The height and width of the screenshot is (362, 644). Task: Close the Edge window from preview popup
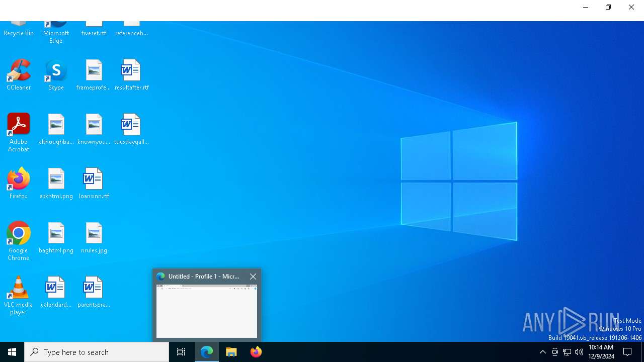253,277
